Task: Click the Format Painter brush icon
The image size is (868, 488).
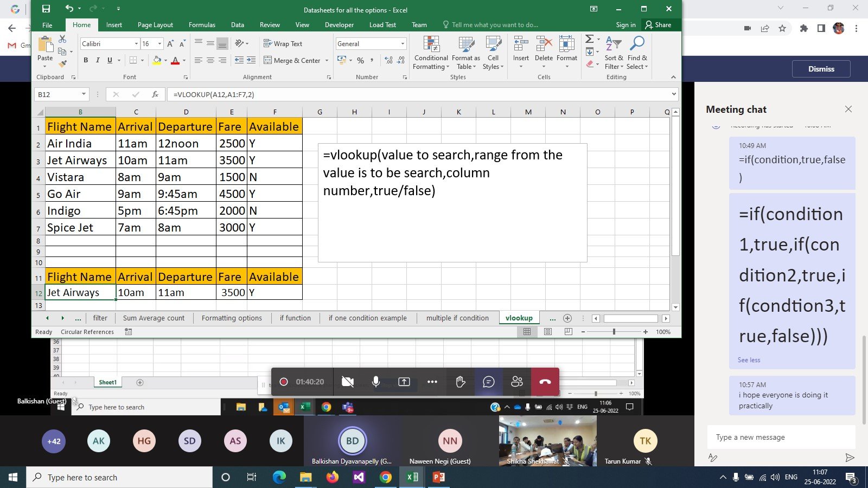Action: click(62, 63)
